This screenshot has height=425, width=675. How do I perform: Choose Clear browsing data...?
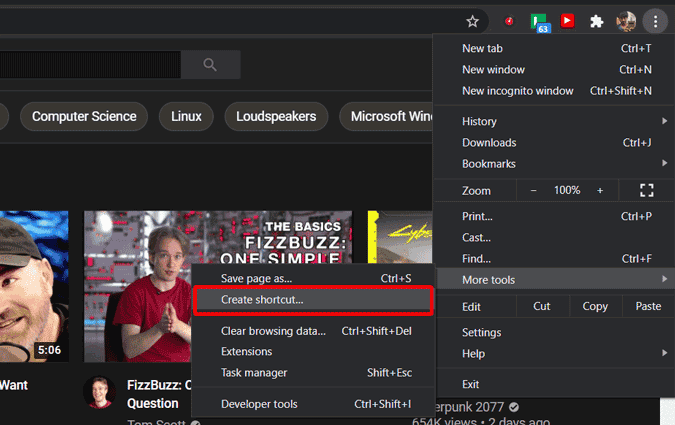tap(313, 331)
